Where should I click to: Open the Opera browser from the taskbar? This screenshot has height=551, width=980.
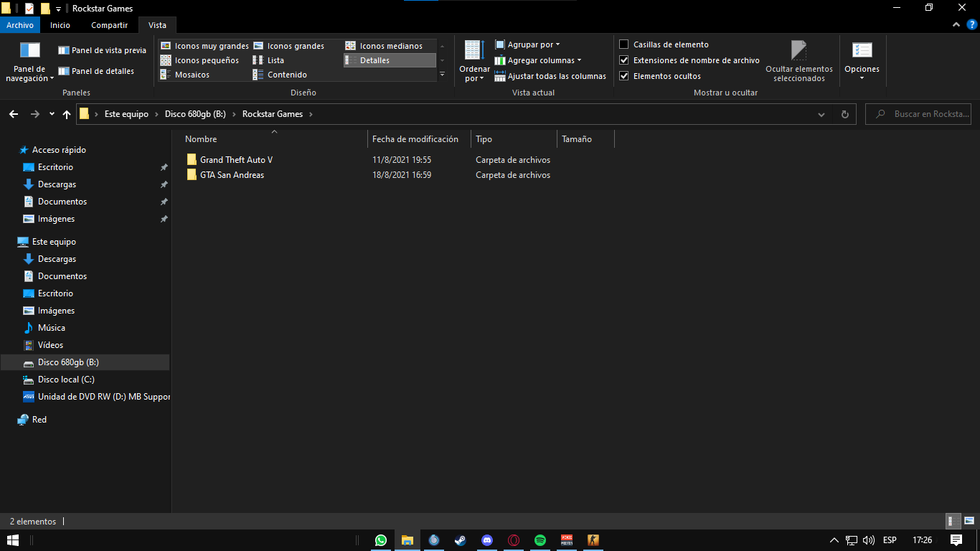pyautogui.click(x=514, y=540)
